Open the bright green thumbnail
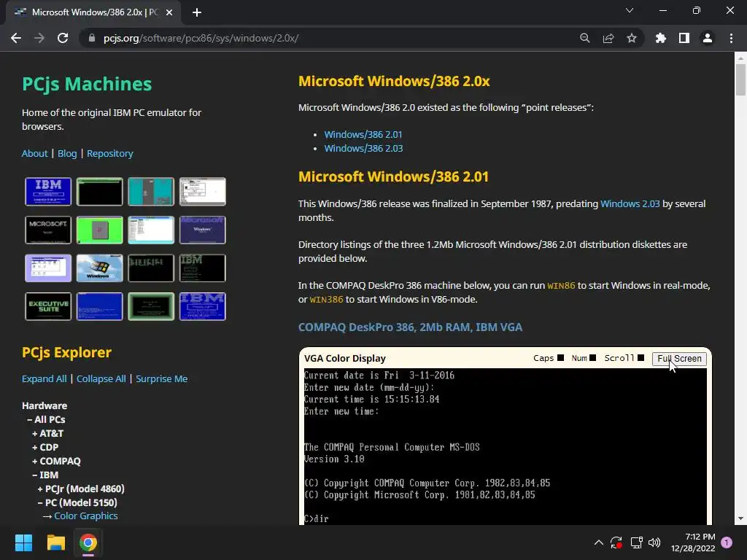Image resolution: width=747 pixels, height=560 pixels. 99,230
